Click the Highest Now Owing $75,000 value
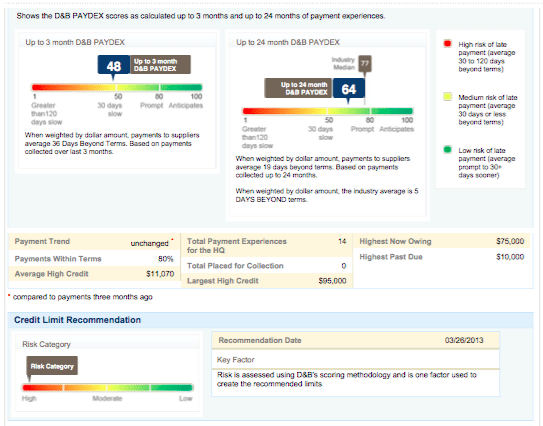 coord(510,241)
